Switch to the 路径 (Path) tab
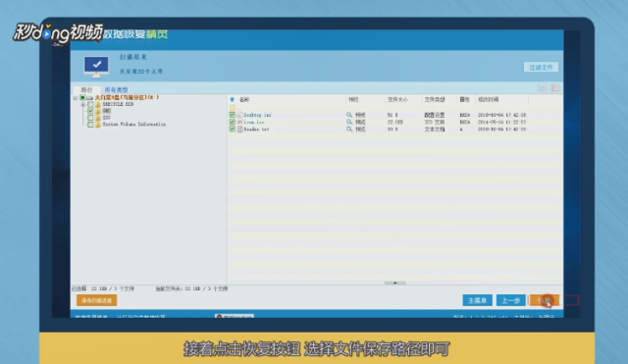The height and width of the screenshot is (364, 628). point(86,89)
